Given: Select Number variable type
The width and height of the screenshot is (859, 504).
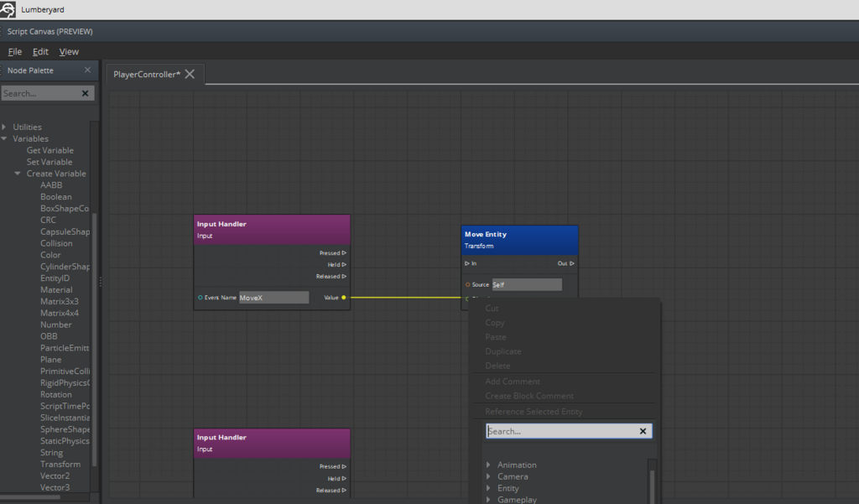Looking at the screenshot, I should tap(56, 325).
